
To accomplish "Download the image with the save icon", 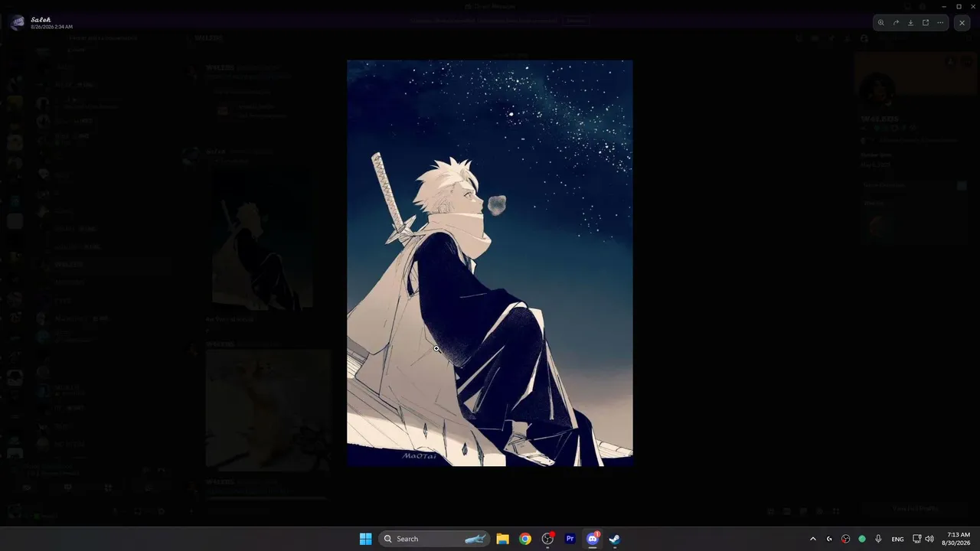I will pos(910,23).
